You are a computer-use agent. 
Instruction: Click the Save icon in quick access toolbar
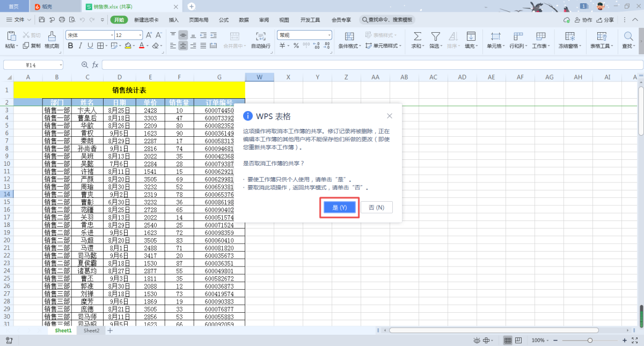point(41,20)
